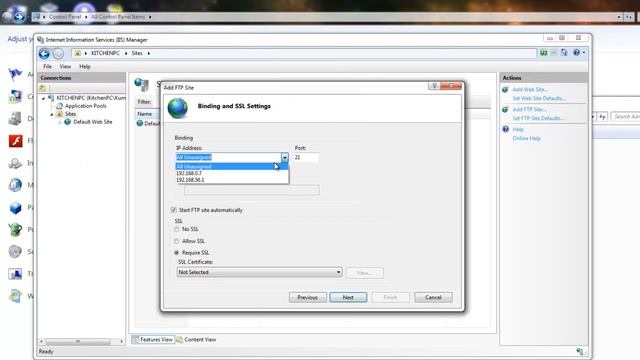The height and width of the screenshot is (360, 640).
Task: Collapse the Sites tree node
Action: point(52,114)
